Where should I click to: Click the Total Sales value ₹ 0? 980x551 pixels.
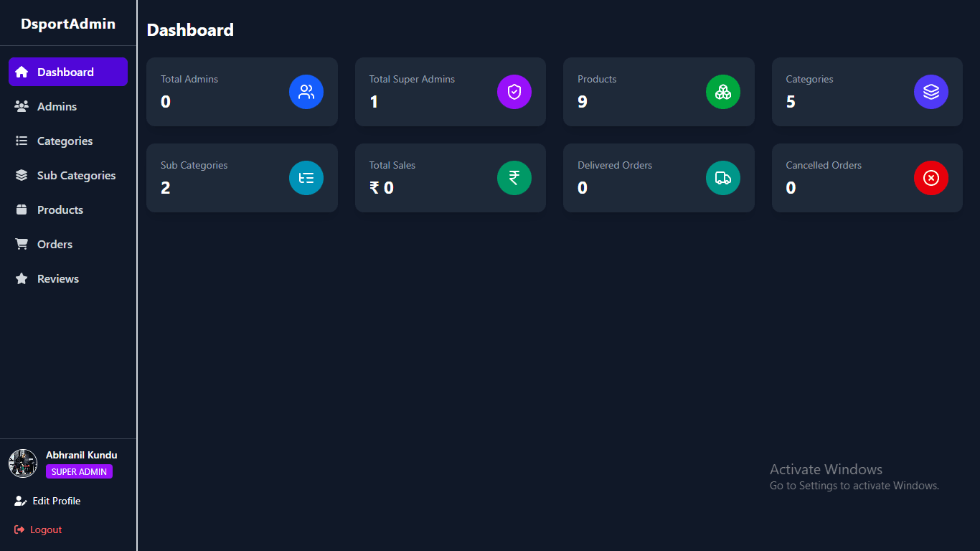point(382,188)
